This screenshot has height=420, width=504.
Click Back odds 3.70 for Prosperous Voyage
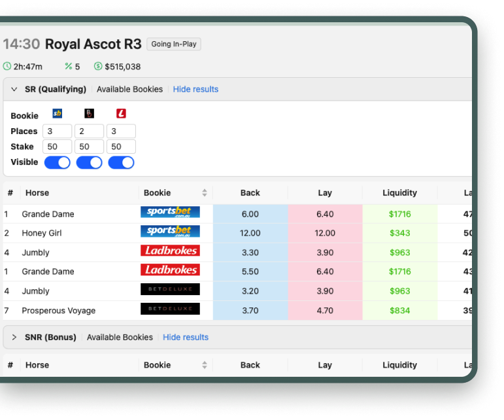coord(250,310)
